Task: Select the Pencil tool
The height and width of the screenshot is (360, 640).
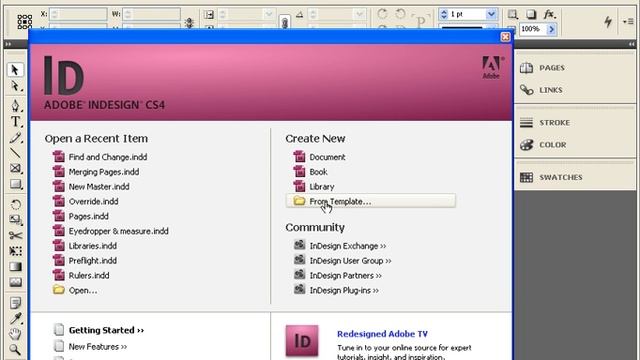Action: (15, 138)
